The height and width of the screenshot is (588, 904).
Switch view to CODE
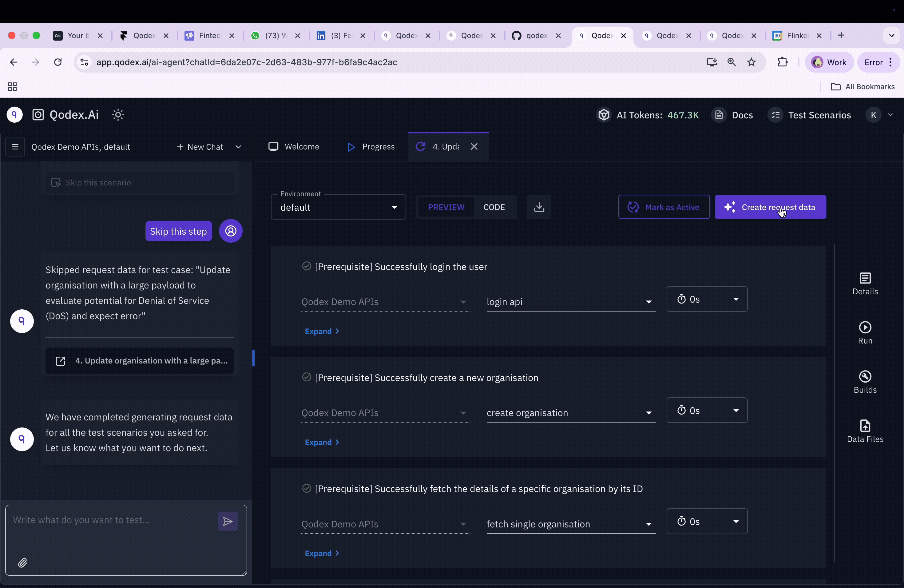494,207
